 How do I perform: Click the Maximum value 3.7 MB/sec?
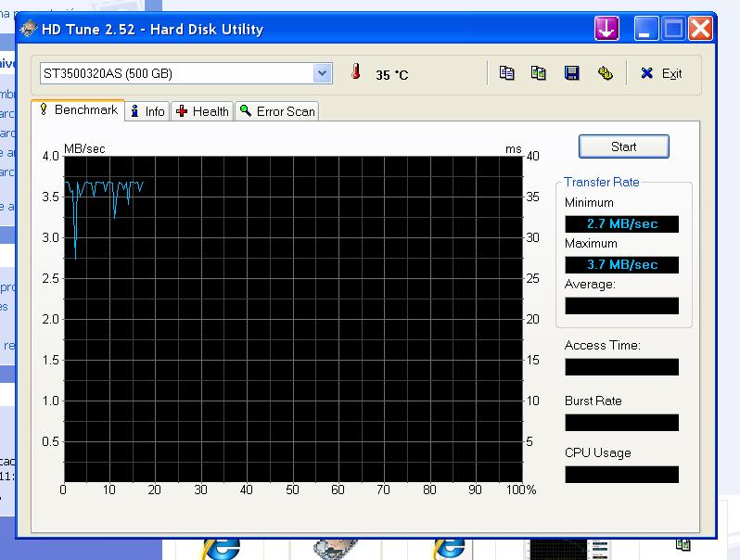pyautogui.click(x=621, y=264)
